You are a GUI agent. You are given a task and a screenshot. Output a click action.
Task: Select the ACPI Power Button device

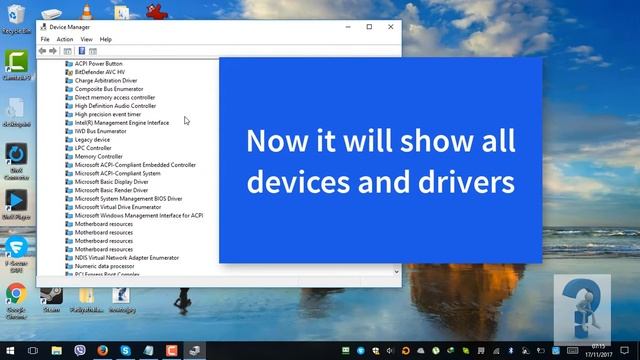coord(98,64)
